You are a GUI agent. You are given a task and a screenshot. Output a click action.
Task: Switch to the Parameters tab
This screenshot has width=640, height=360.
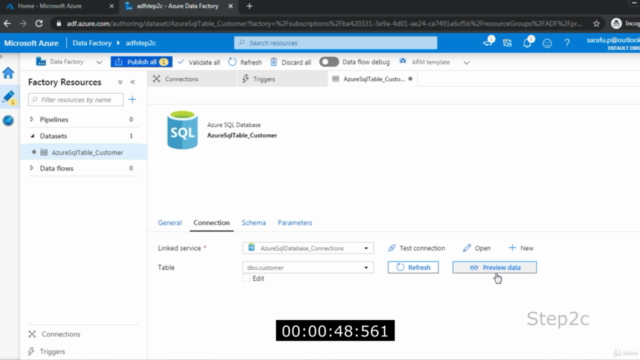pyautogui.click(x=295, y=222)
